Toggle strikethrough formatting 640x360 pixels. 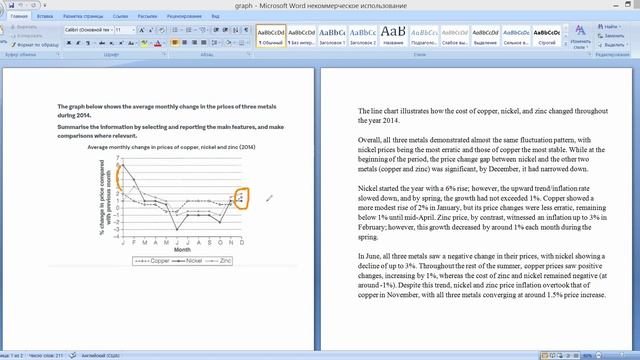click(x=102, y=43)
